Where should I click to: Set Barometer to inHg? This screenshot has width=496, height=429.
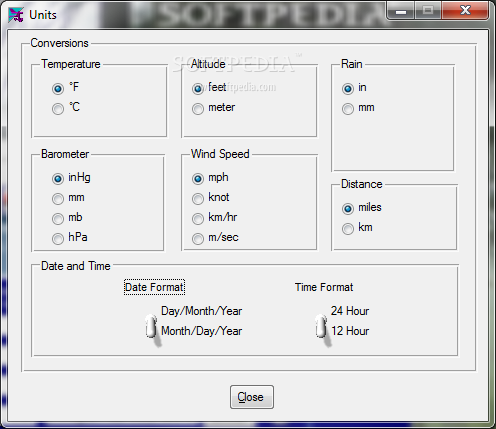58,179
